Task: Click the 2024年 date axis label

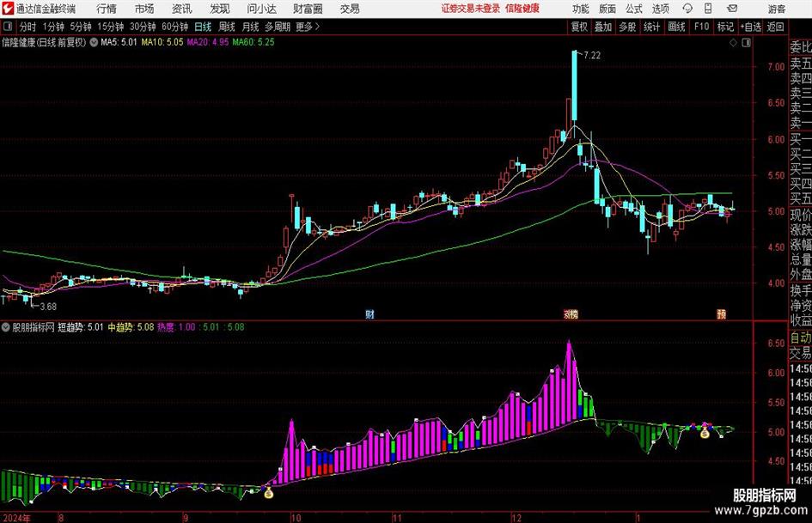Action: [x=16, y=518]
